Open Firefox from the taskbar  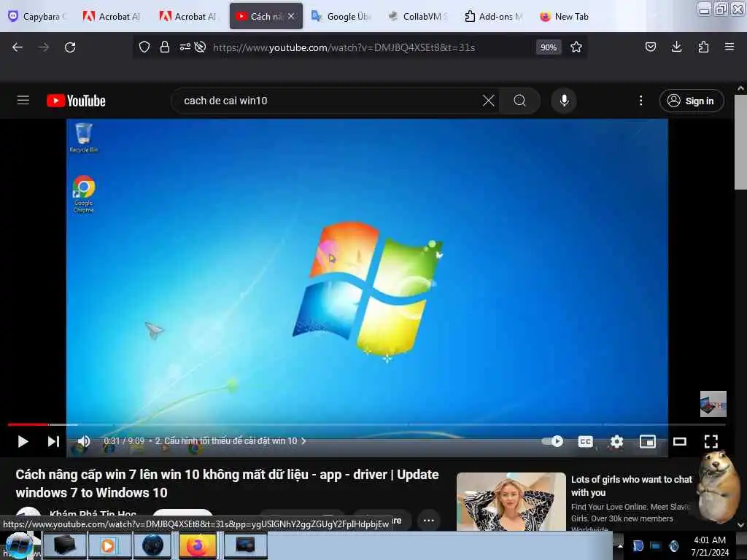(197, 545)
